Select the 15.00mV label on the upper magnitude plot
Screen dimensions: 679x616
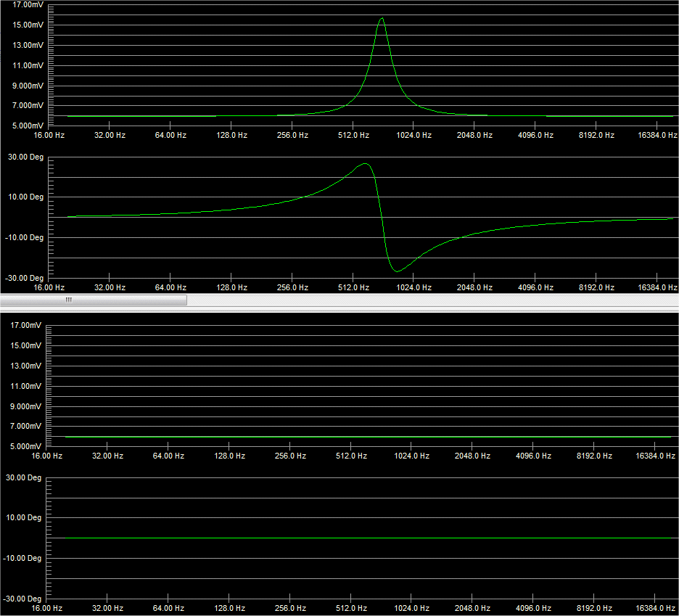28,25
